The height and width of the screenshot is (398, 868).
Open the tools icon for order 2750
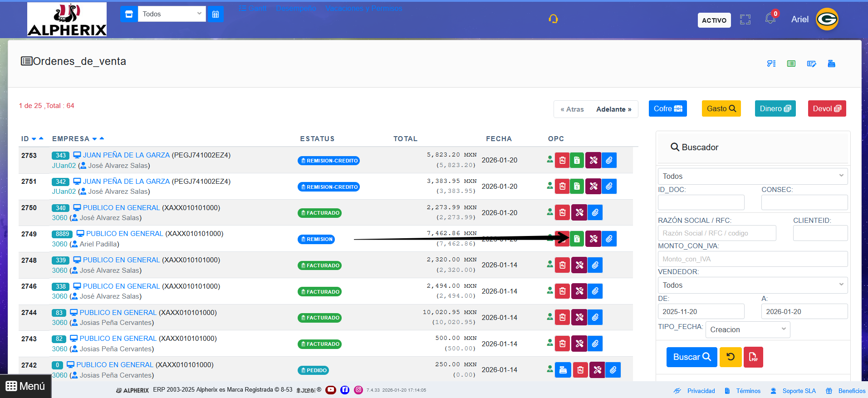click(x=579, y=212)
